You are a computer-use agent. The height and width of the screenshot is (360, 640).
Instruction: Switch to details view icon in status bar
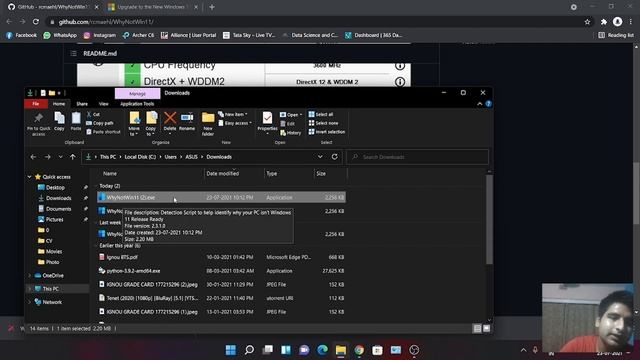coord(477,329)
